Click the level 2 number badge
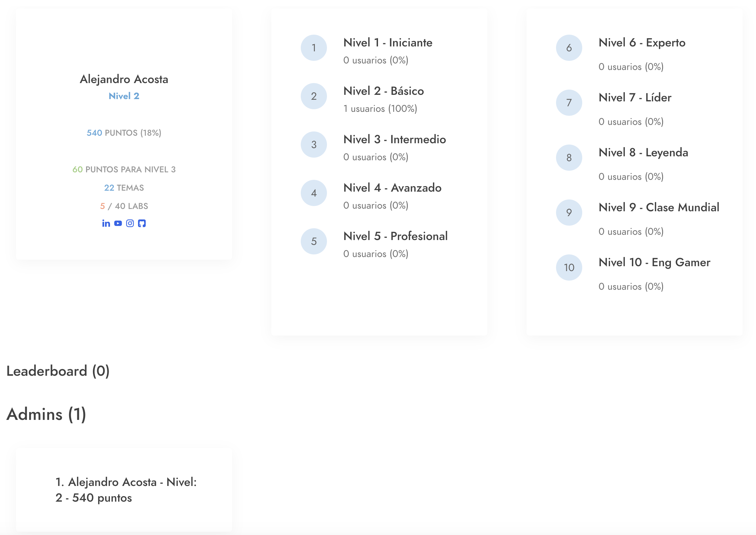Viewport: 756px width, 535px height. 314,96
